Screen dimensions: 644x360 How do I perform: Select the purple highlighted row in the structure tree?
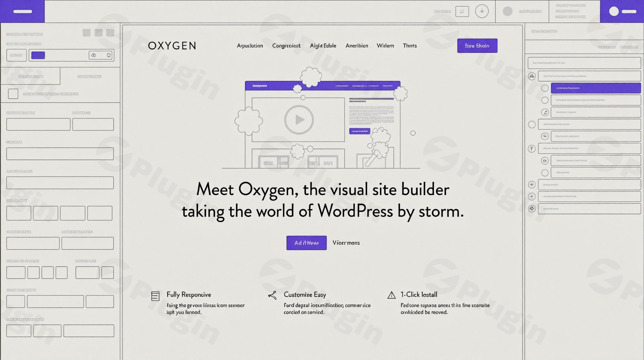[596, 88]
